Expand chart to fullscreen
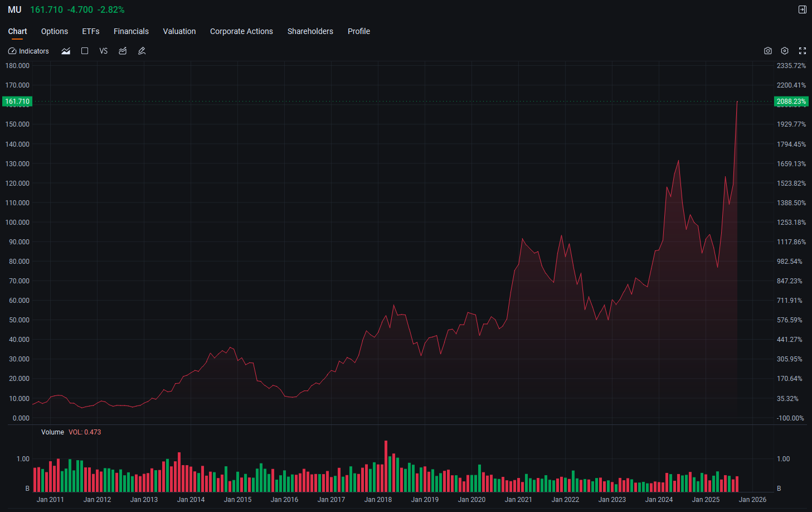Image resolution: width=812 pixels, height=512 pixels. coord(803,51)
